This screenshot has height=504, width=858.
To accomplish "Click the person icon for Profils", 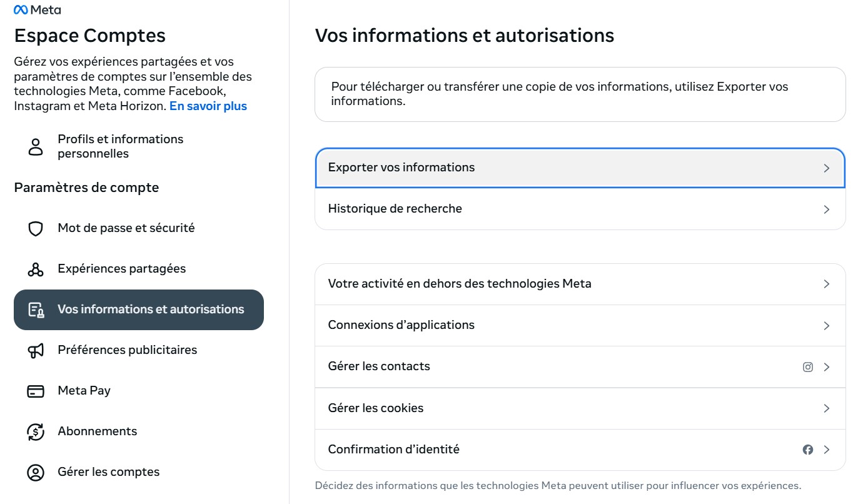I will click(36, 147).
